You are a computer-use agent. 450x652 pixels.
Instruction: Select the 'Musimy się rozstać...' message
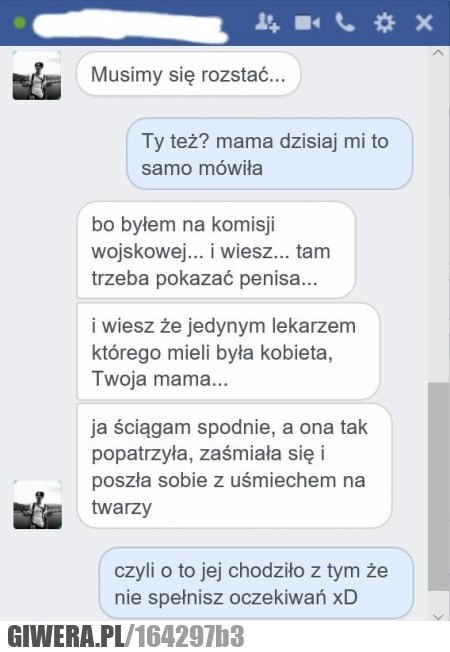(x=188, y=75)
